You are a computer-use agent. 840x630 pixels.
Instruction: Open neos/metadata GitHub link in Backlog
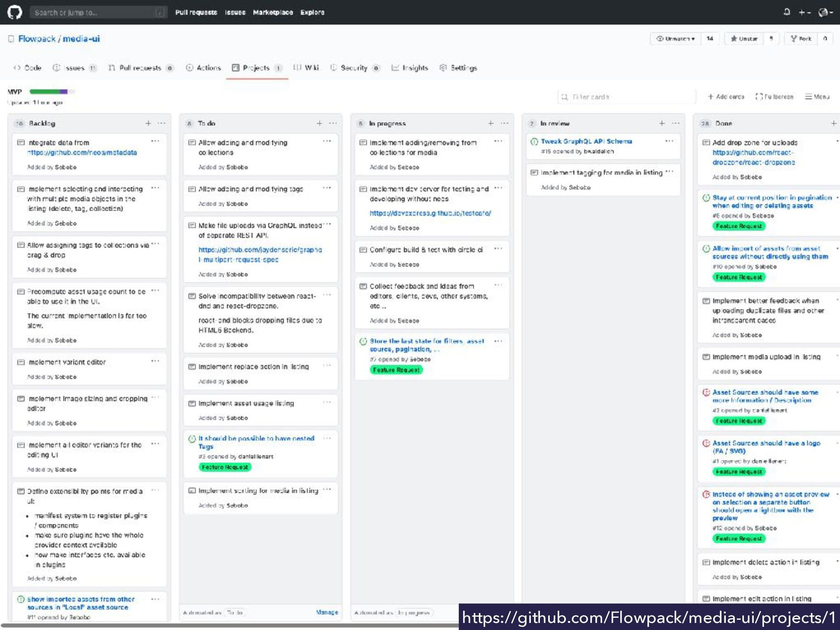[x=82, y=152]
